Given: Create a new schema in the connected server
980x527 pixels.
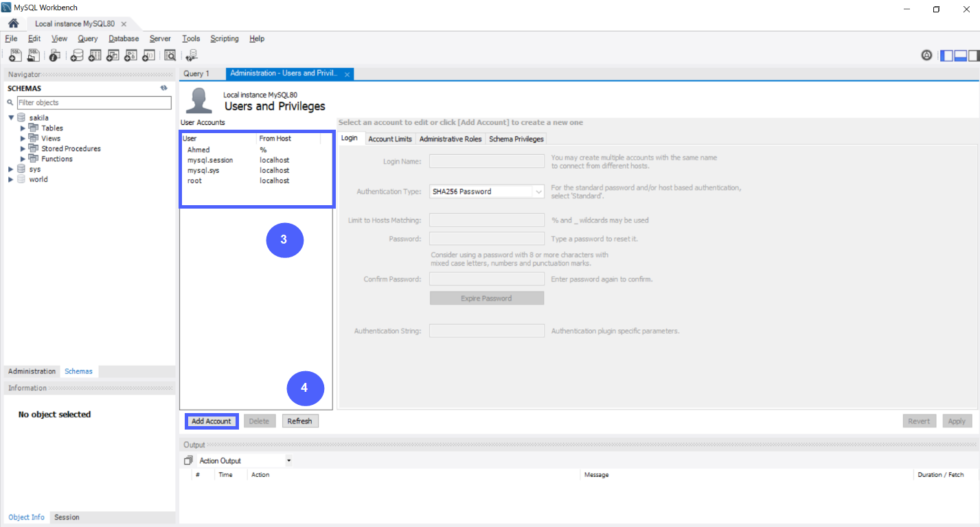Looking at the screenshot, I should (x=76, y=55).
